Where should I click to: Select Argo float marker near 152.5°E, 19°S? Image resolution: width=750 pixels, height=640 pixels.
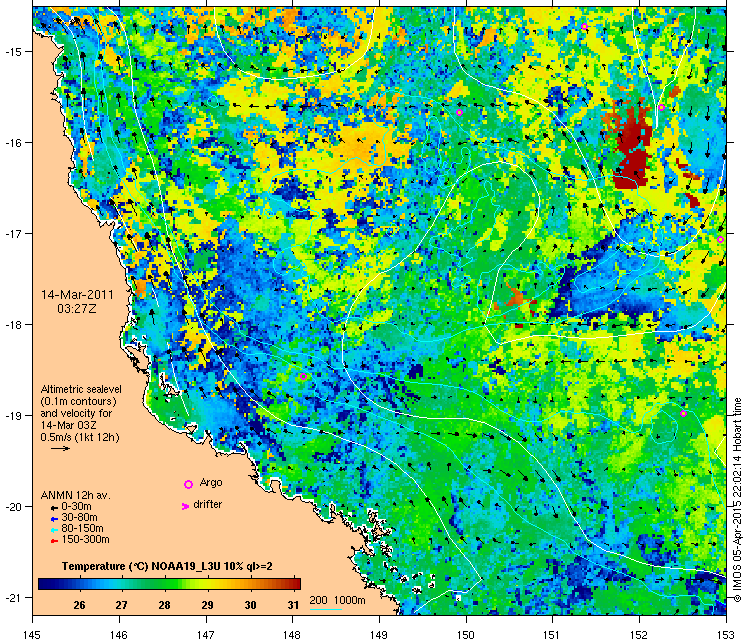click(x=683, y=413)
